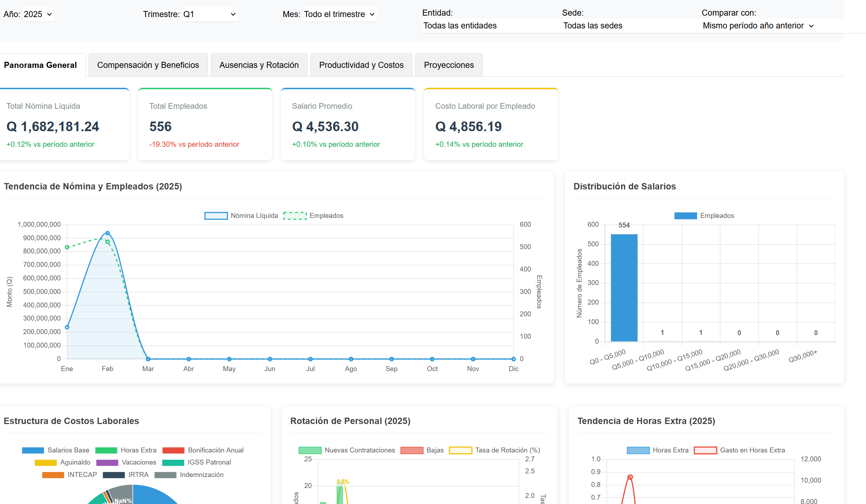Click the -19.30% vs período anterior text

coord(194,144)
